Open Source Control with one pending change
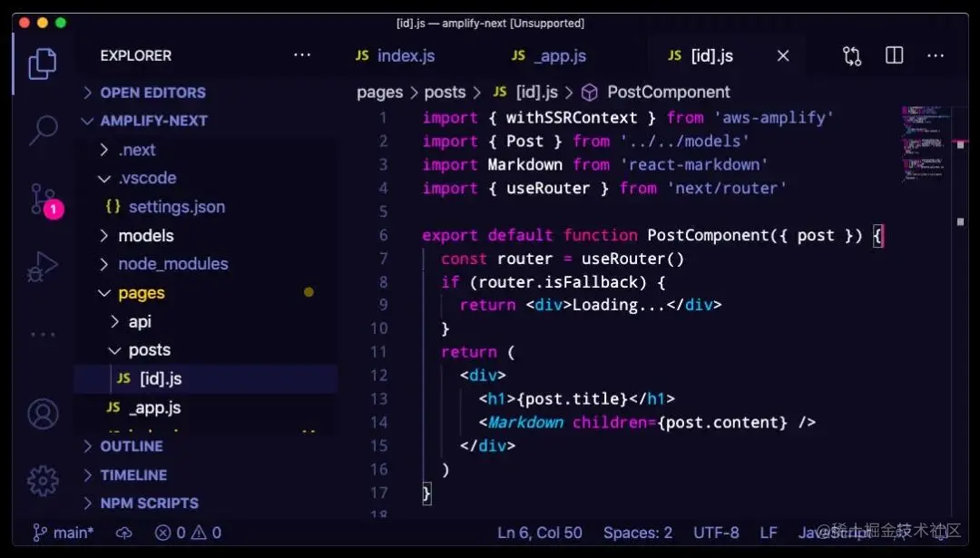Viewport: 980px width, 558px height. pos(45,201)
